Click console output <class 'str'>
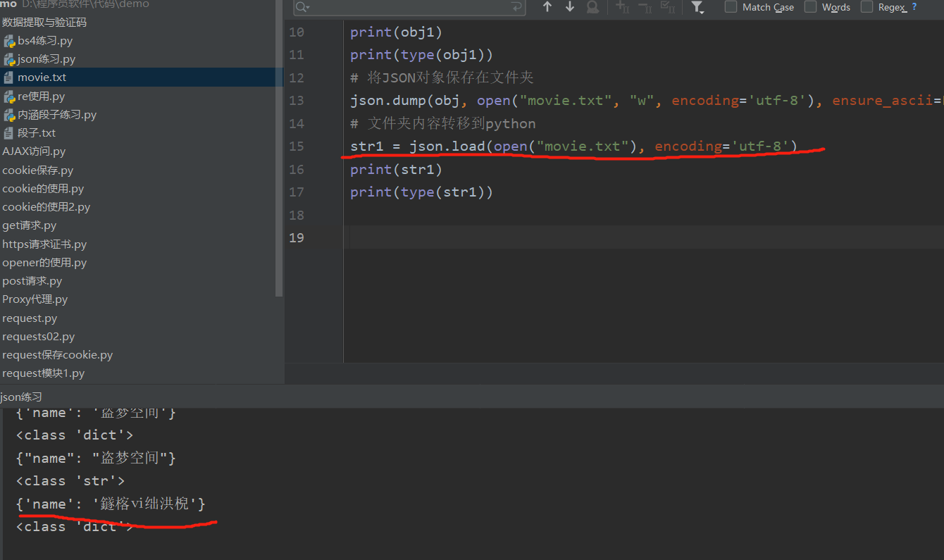 pyautogui.click(x=70, y=481)
